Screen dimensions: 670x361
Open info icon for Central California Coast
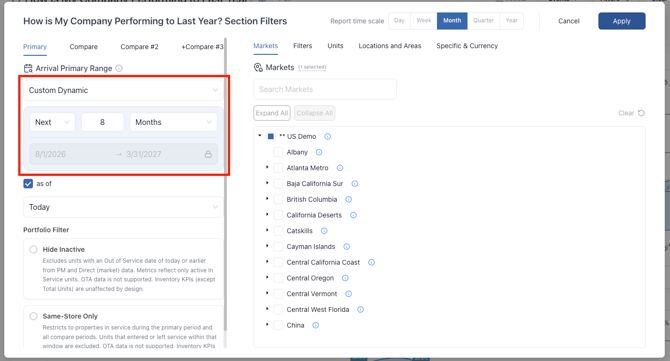point(371,262)
